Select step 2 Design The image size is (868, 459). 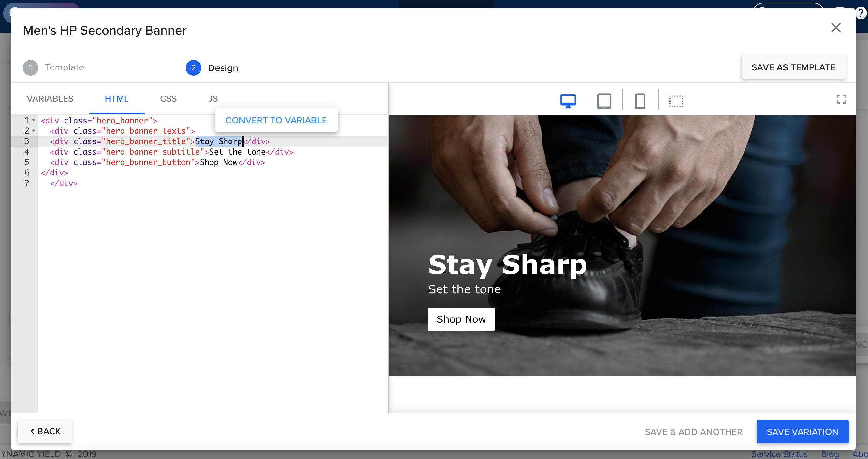point(212,68)
